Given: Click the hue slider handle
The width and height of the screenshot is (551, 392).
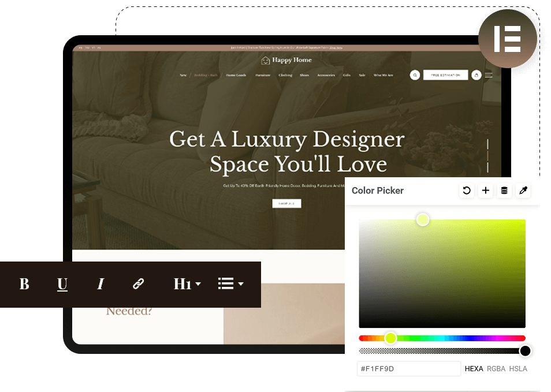Looking at the screenshot, I should point(390,338).
